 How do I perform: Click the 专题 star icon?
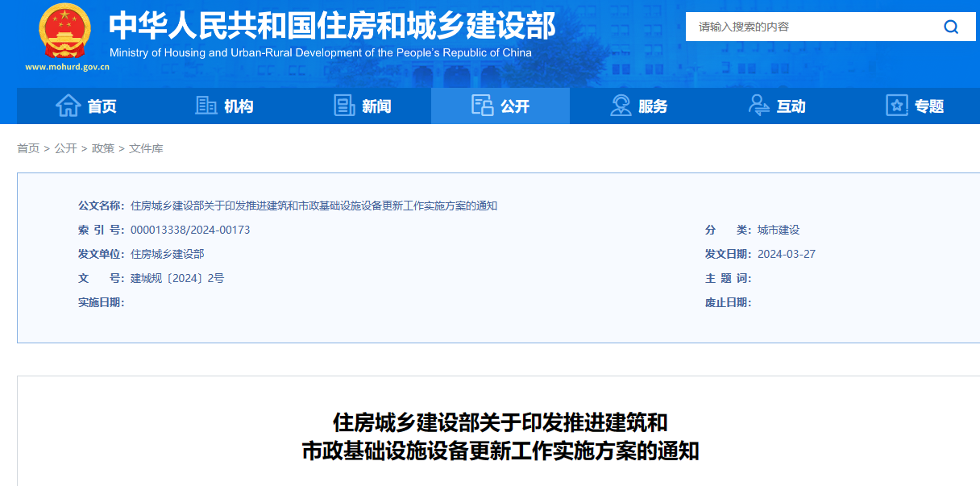pyautogui.click(x=896, y=105)
